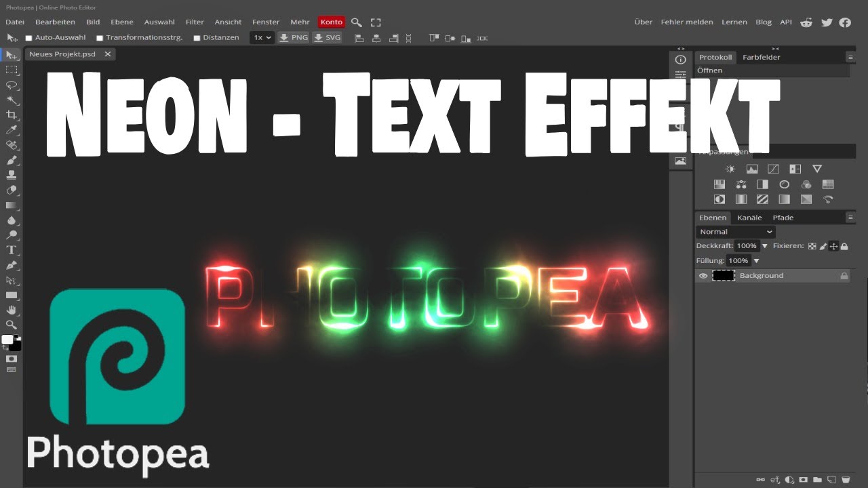Select the Eraser tool

coord(12,190)
